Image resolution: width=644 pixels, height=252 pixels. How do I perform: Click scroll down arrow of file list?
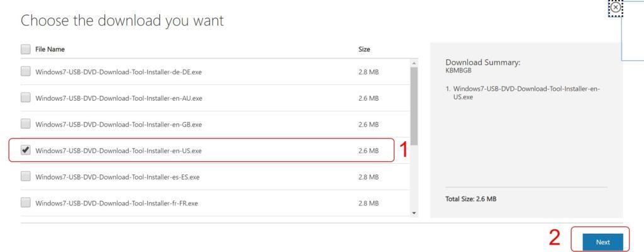coord(414,213)
